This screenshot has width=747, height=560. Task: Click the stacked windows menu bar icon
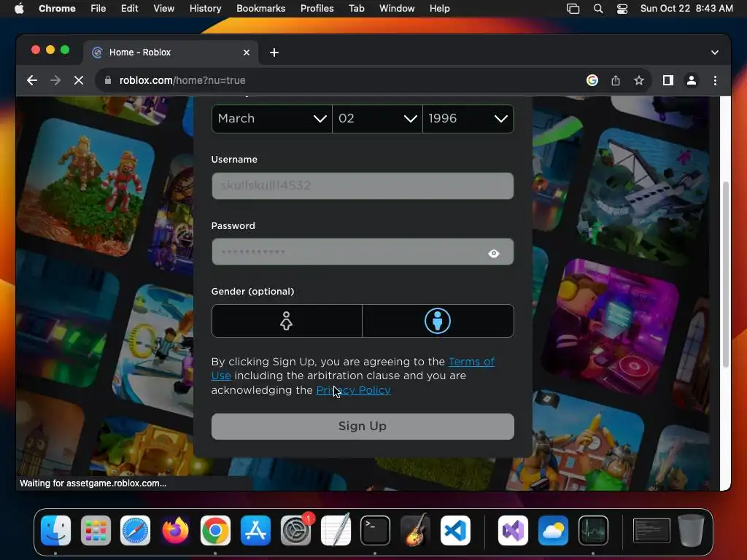(x=573, y=9)
